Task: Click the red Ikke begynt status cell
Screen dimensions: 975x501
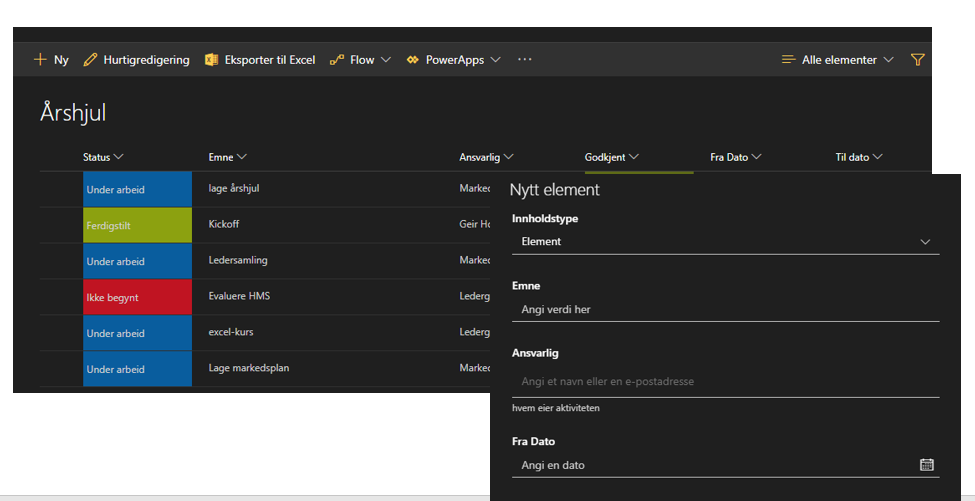Action: (137, 297)
